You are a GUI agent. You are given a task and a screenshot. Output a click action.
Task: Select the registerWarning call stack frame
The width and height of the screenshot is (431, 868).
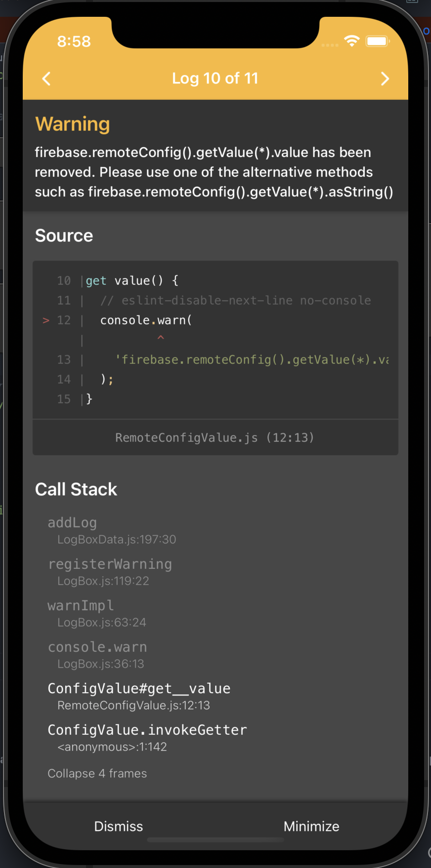pyautogui.click(x=110, y=564)
